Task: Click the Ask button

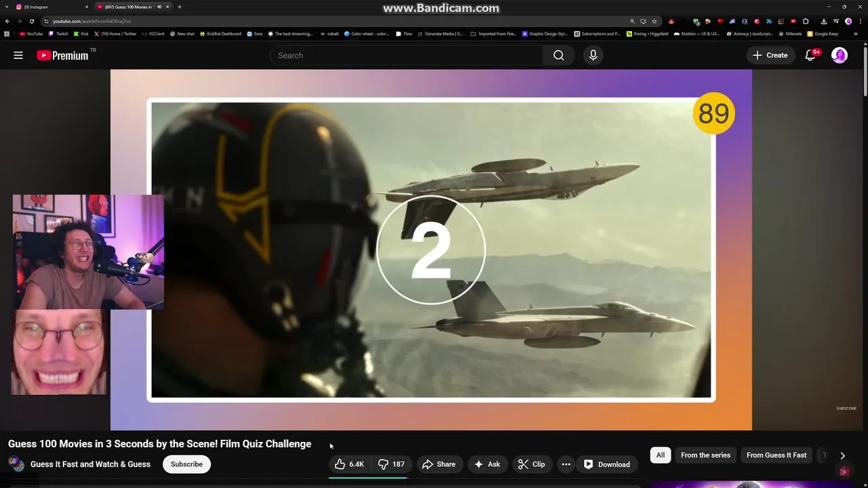Action: point(488,464)
